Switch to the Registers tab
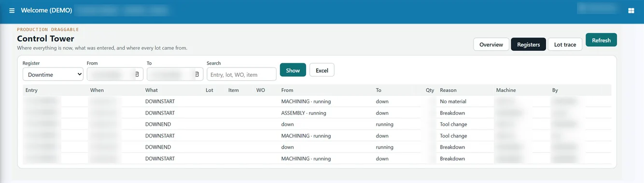This screenshot has width=644, height=183. pyautogui.click(x=528, y=44)
